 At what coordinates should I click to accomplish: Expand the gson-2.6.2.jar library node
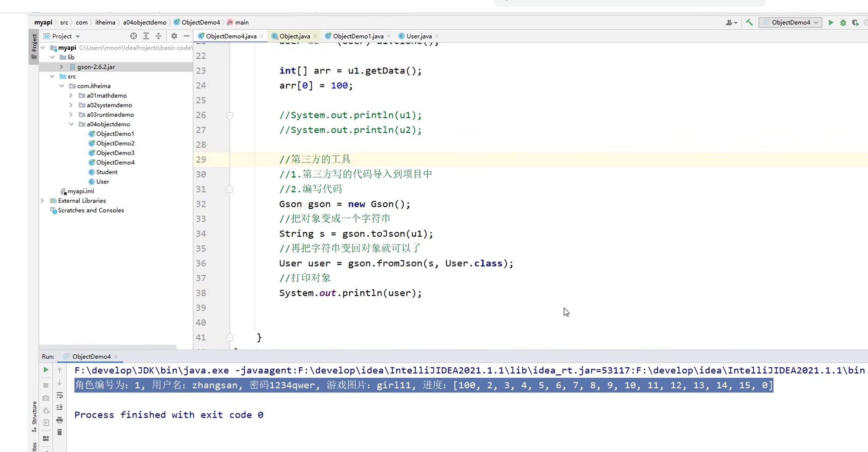pyautogui.click(x=62, y=67)
